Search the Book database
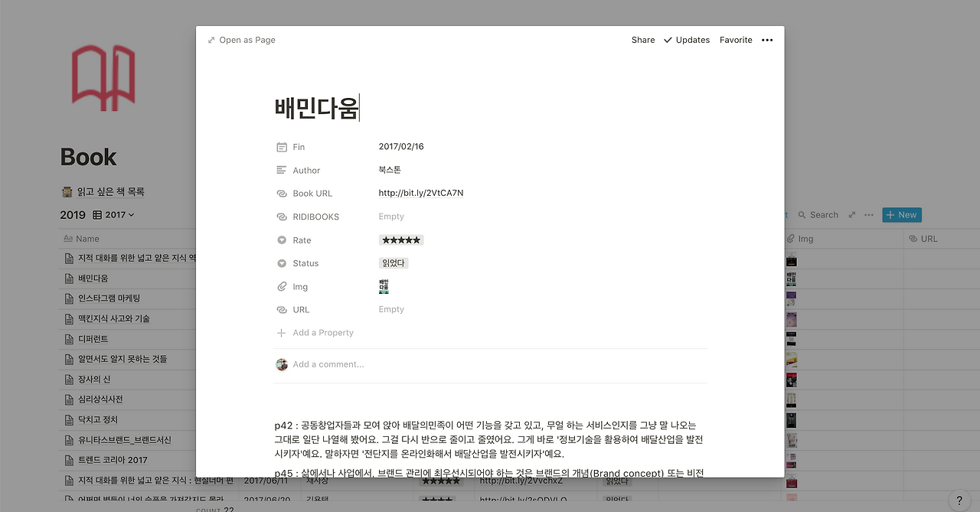Screen dimensions: 980x512 click(818, 215)
